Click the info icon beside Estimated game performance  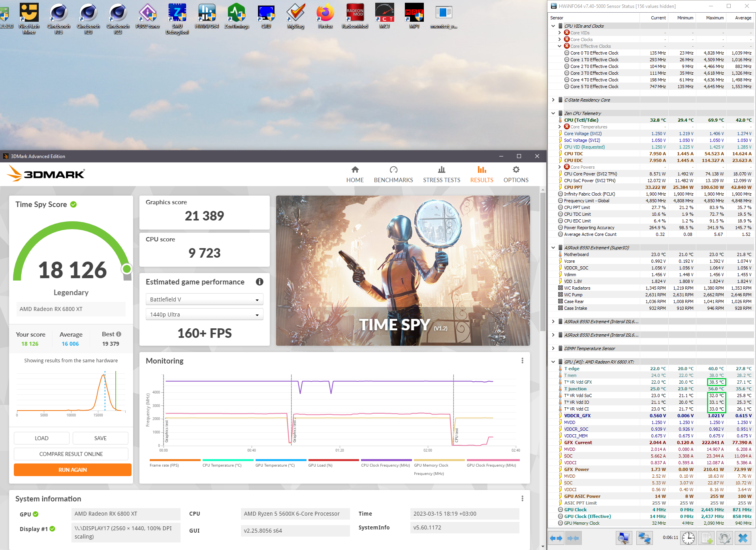260,282
